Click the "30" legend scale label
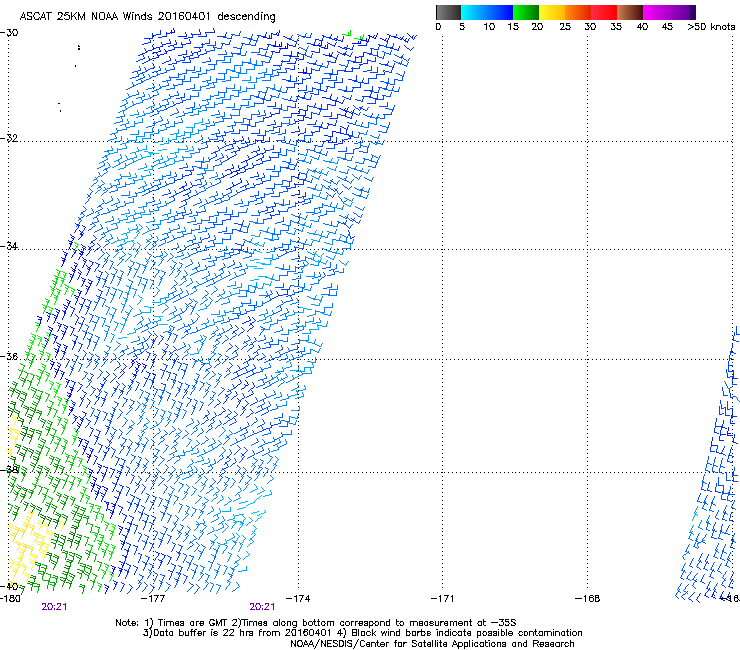 [590, 27]
